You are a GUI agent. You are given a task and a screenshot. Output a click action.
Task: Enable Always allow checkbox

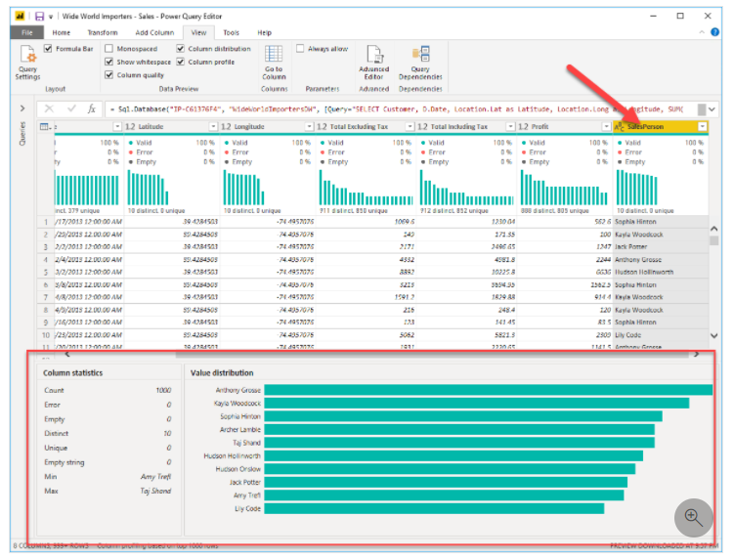click(300, 48)
